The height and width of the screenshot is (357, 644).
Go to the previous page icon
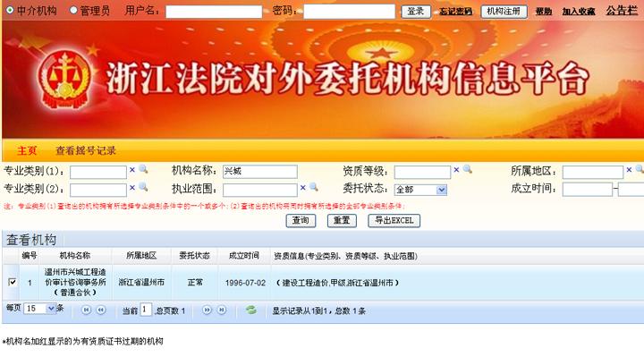pos(100,310)
